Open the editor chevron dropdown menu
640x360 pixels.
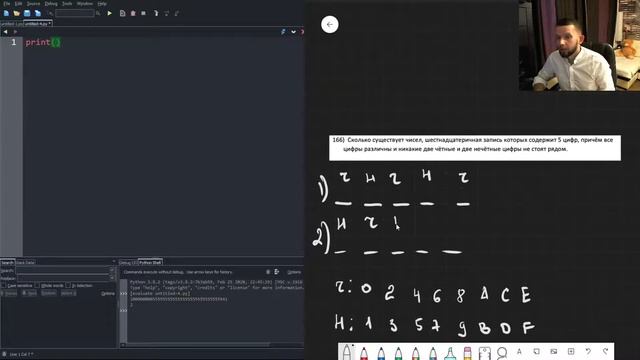[x=293, y=32]
